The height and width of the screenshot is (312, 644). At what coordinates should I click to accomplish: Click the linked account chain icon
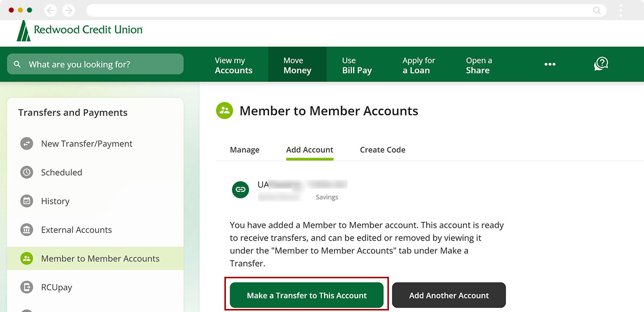click(x=240, y=190)
